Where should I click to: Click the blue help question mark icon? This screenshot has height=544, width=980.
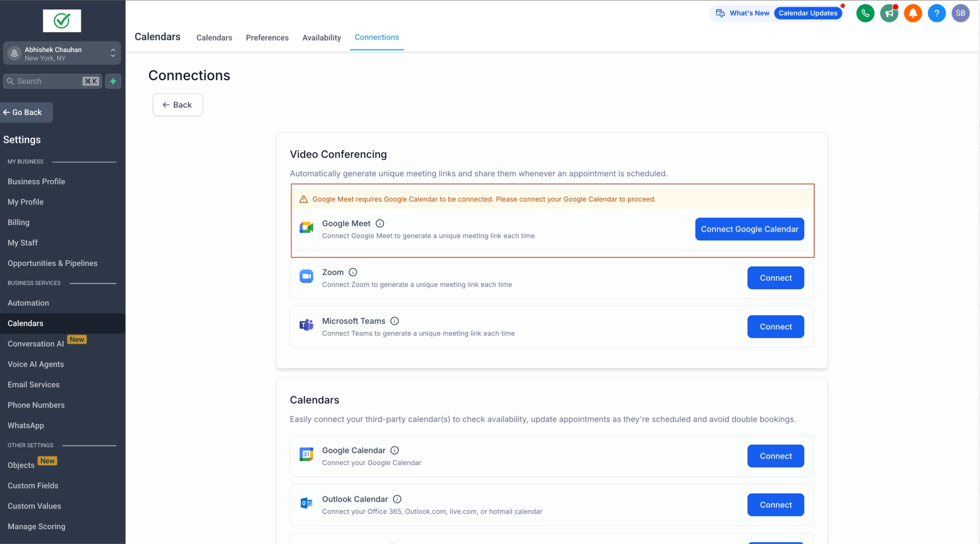pyautogui.click(x=937, y=13)
